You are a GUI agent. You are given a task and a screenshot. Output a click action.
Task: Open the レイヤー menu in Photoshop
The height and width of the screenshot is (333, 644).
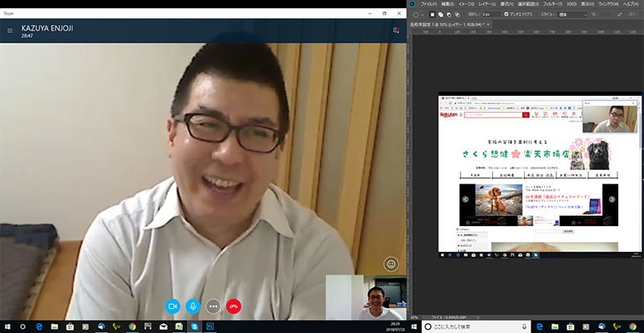[487, 4]
